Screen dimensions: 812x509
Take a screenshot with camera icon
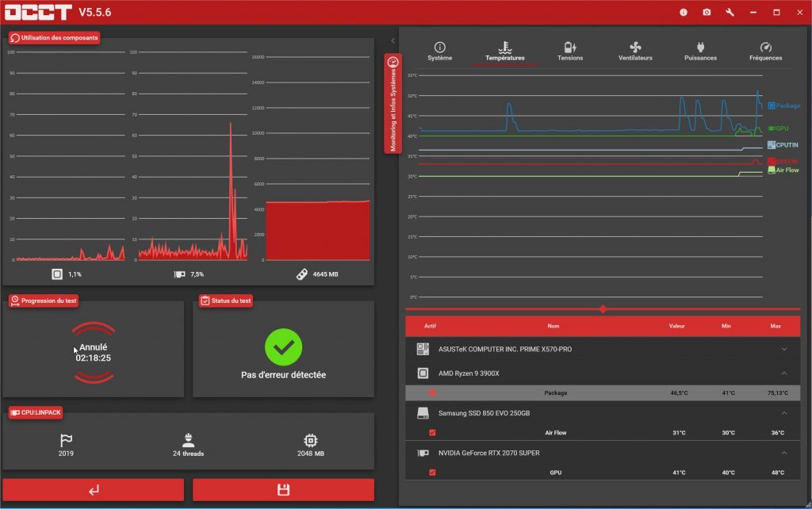707,12
